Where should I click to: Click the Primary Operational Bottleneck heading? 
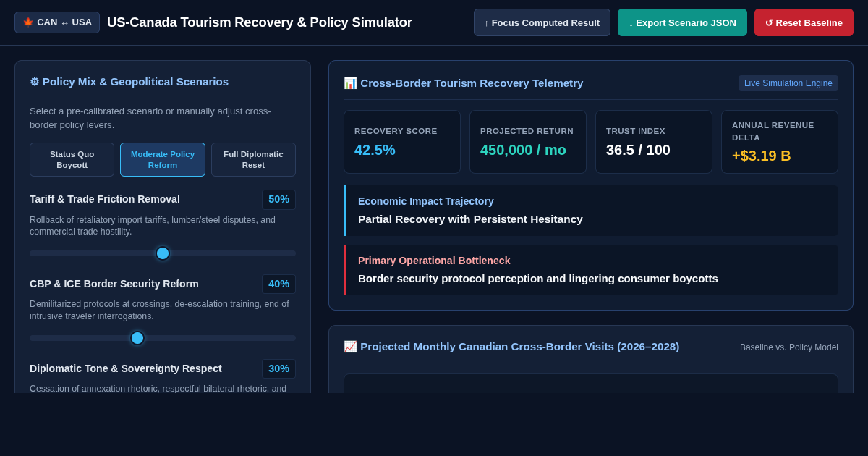click(434, 261)
